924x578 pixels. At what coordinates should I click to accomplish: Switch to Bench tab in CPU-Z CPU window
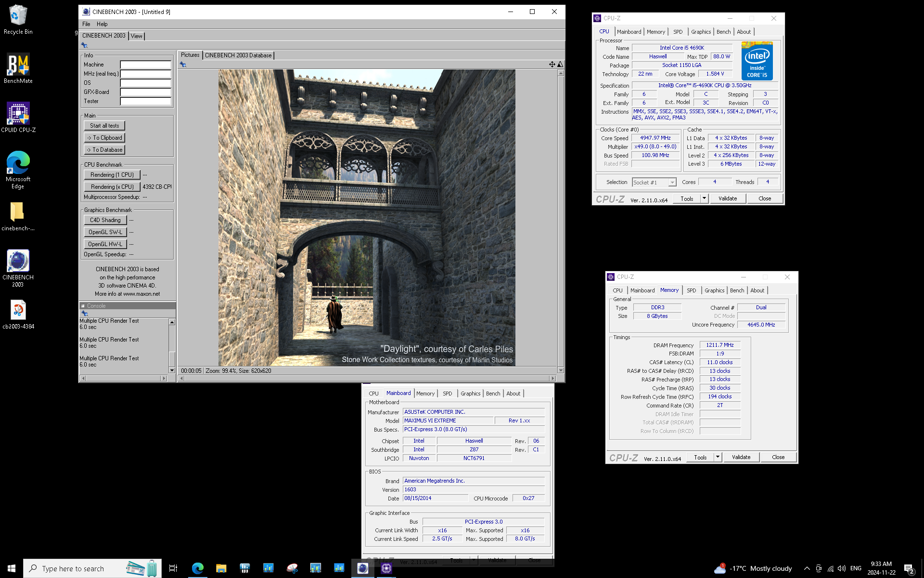723,32
